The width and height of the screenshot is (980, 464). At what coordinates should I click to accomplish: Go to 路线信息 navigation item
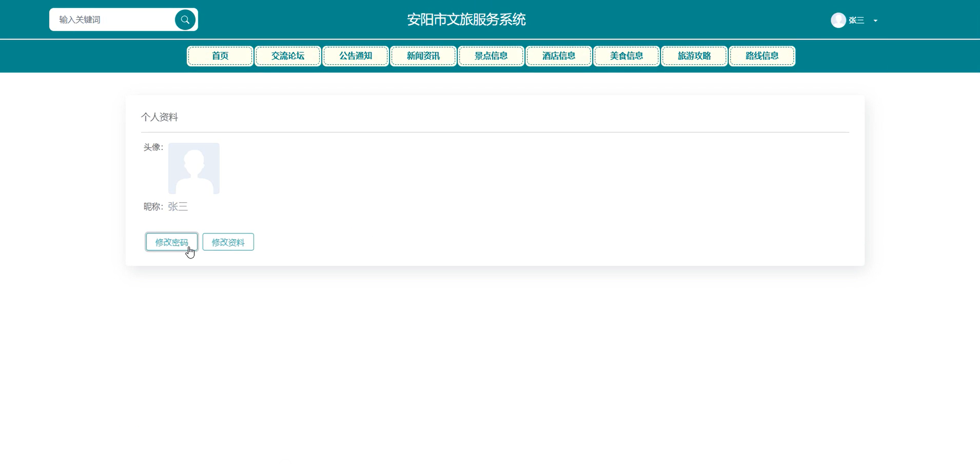point(762,56)
